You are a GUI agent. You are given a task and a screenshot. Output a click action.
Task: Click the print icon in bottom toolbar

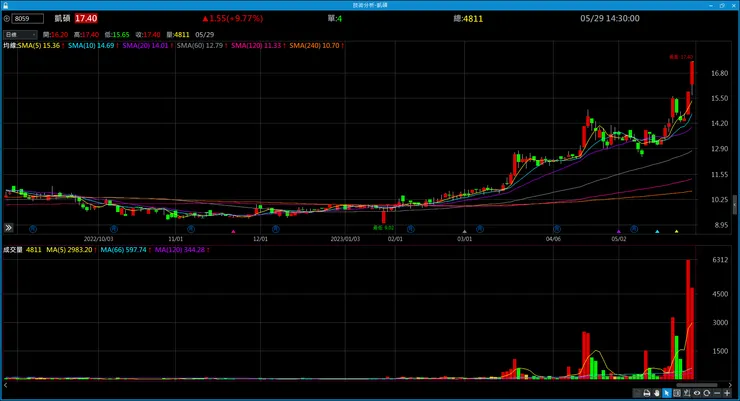[647, 393]
